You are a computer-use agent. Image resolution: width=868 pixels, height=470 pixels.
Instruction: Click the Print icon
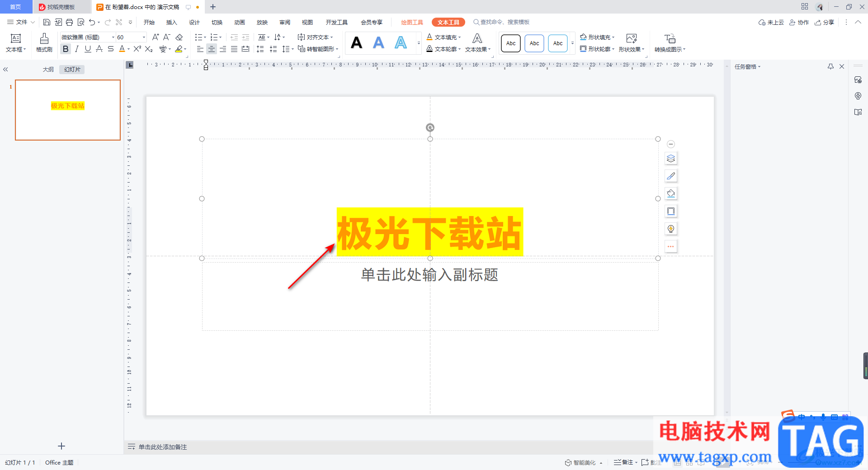69,22
